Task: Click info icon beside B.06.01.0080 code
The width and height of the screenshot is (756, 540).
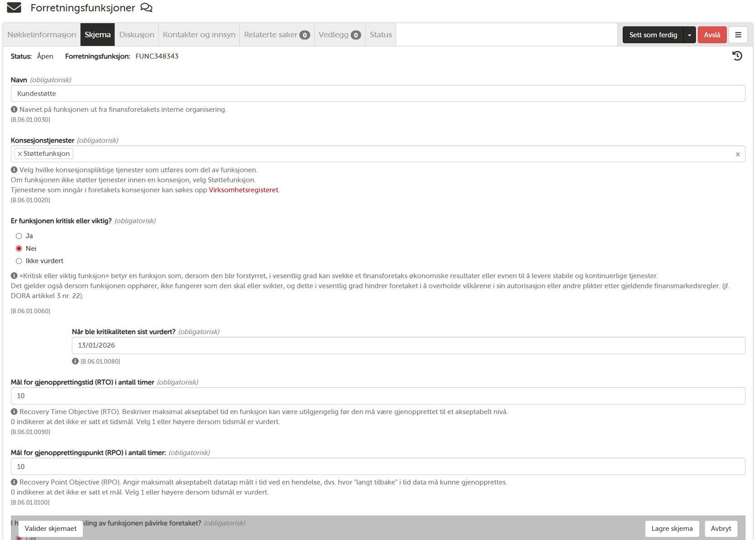Action: click(75, 361)
